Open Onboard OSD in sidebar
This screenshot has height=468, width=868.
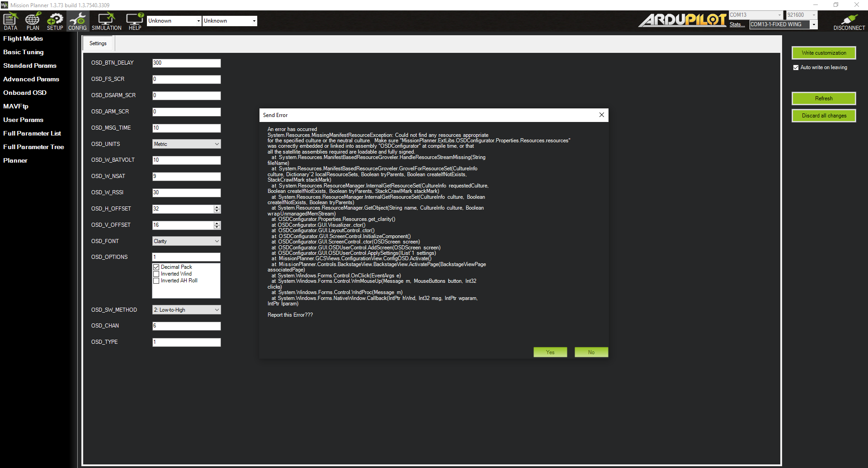tap(25, 93)
